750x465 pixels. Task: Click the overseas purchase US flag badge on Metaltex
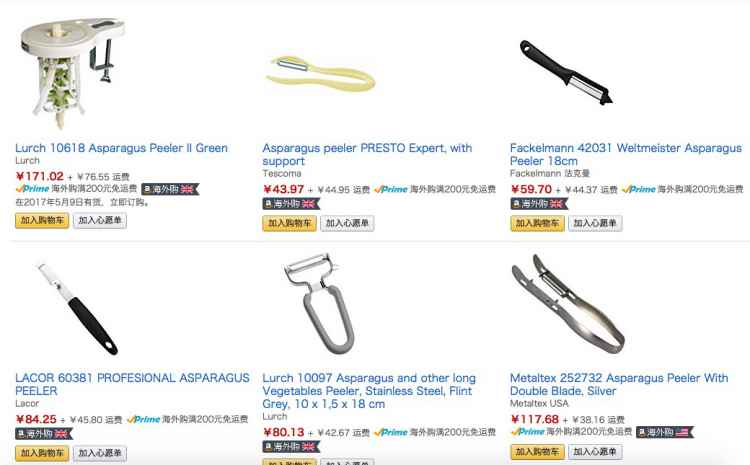(x=665, y=432)
